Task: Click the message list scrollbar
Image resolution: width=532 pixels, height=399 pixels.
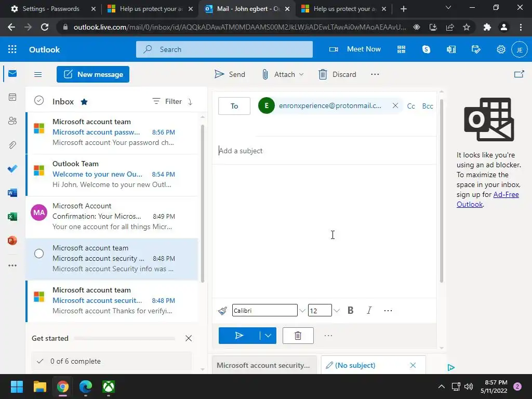Action: (203, 204)
